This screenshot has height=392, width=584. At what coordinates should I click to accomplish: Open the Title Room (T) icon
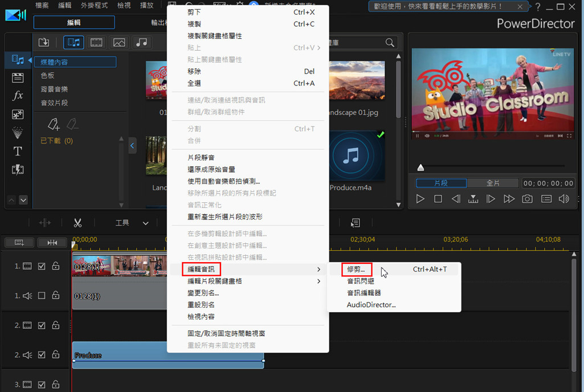tap(18, 151)
